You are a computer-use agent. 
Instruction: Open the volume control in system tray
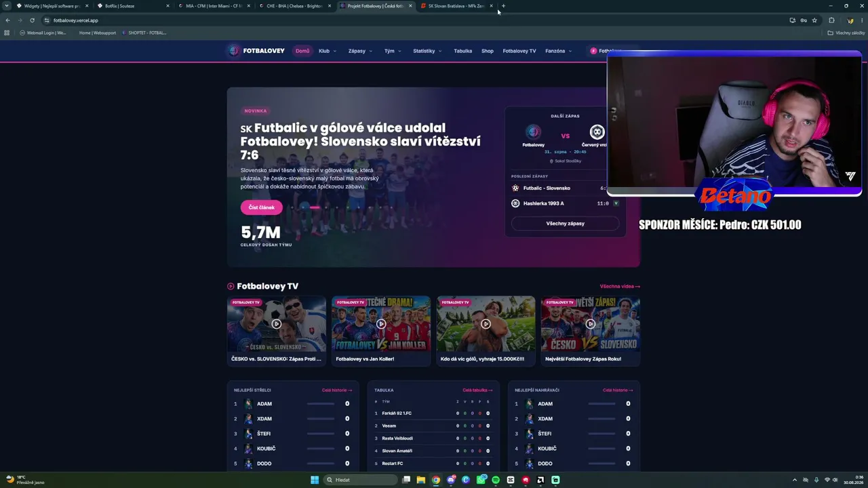coord(835,480)
